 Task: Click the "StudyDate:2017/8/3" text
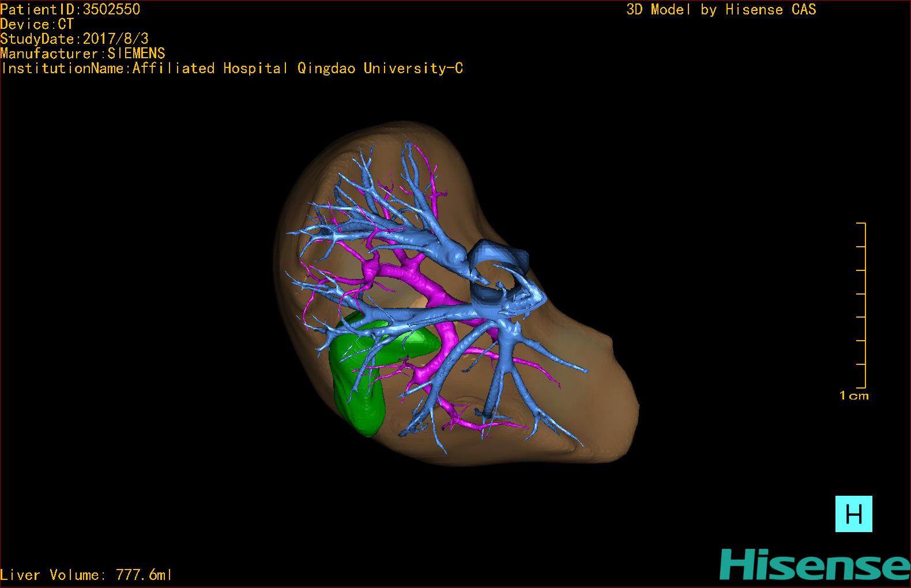pos(74,39)
